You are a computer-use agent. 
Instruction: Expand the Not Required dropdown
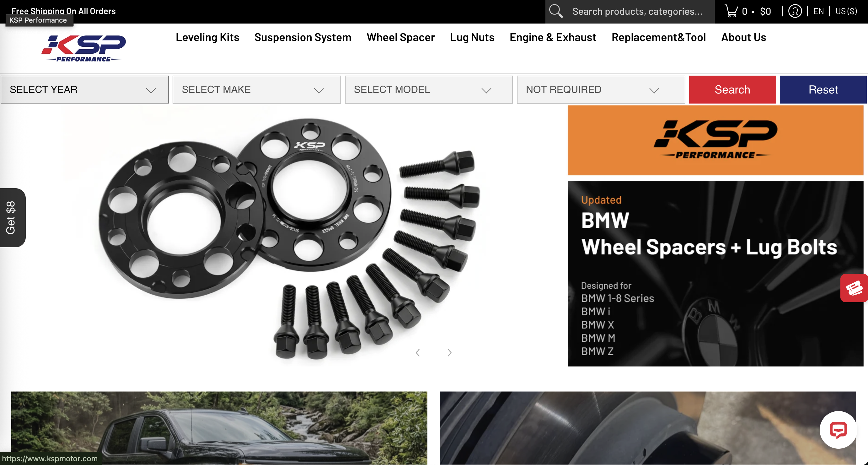601,90
